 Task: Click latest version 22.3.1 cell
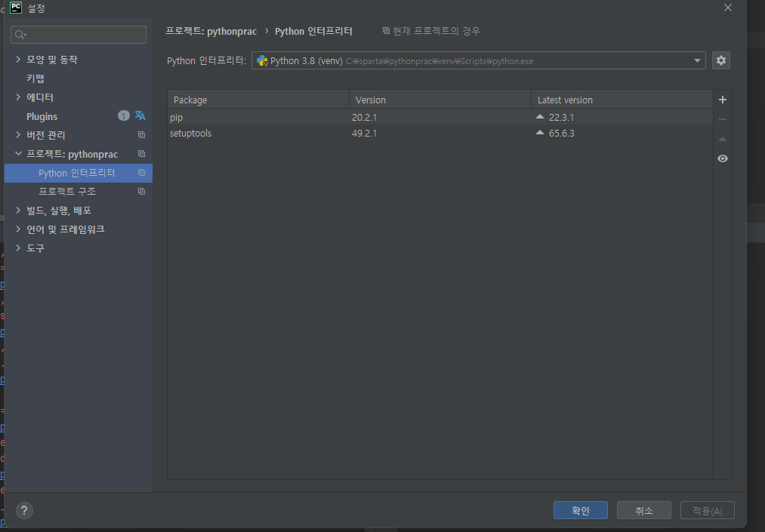coord(561,118)
